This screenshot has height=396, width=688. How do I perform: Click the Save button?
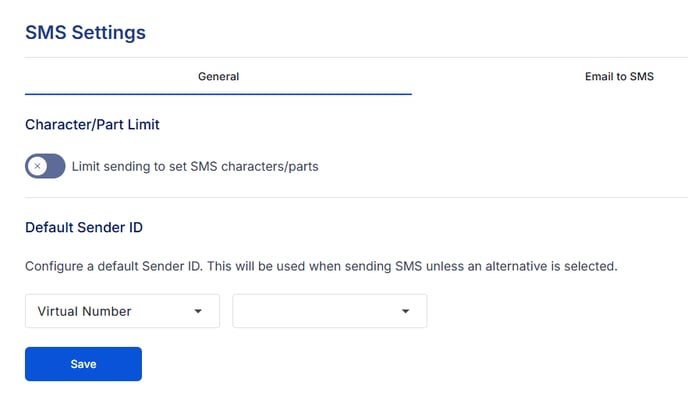[x=83, y=364]
